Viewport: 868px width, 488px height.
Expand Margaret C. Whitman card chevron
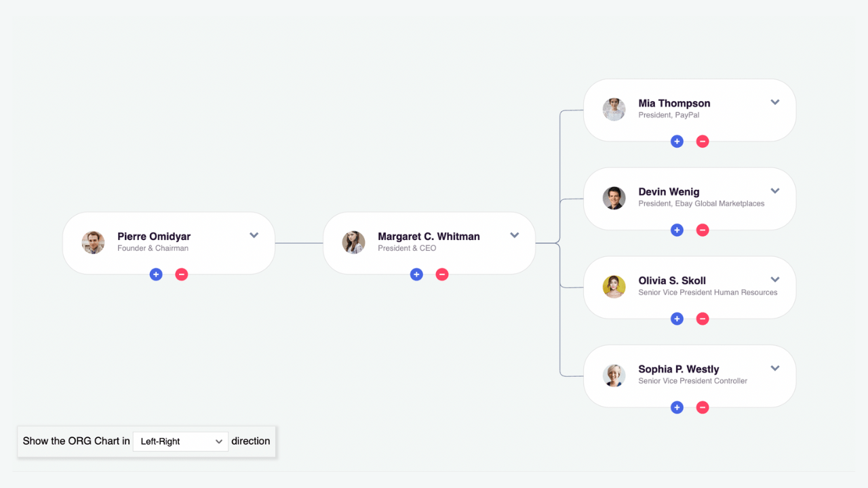[x=515, y=235]
